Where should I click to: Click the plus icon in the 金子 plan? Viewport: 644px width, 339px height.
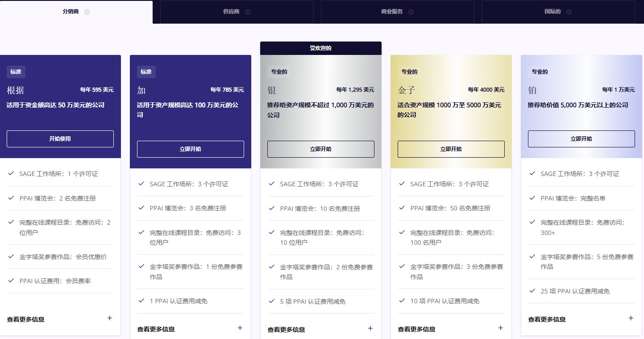pyautogui.click(x=500, y=328)
